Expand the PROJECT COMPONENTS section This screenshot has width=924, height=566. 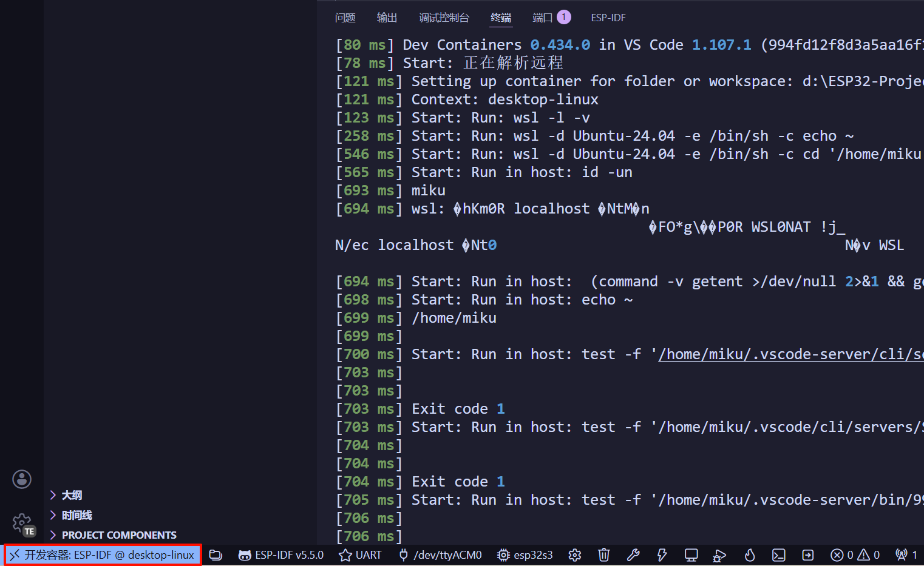pos(119,535)
